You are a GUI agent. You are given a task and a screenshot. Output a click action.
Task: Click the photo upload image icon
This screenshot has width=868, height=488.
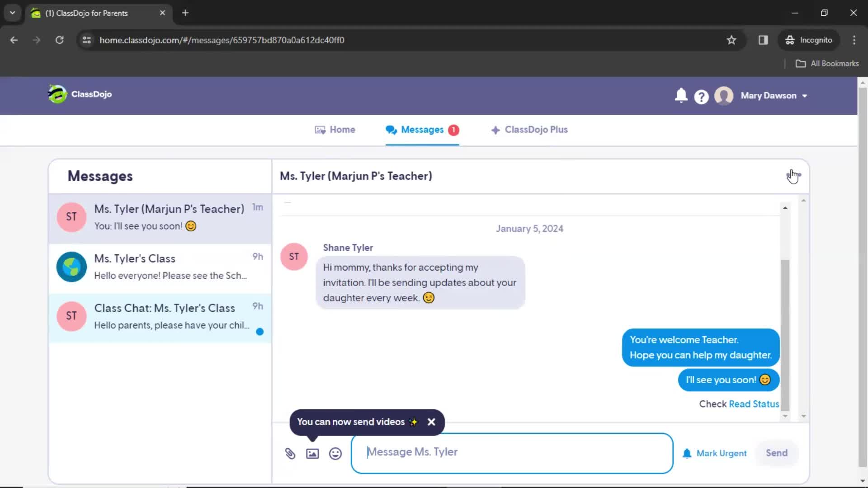coord(312,453)
